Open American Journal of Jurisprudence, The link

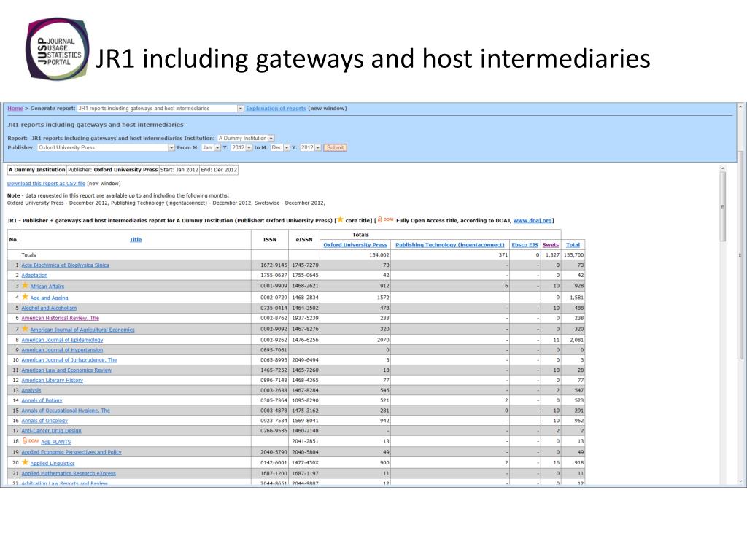[69, 360]
